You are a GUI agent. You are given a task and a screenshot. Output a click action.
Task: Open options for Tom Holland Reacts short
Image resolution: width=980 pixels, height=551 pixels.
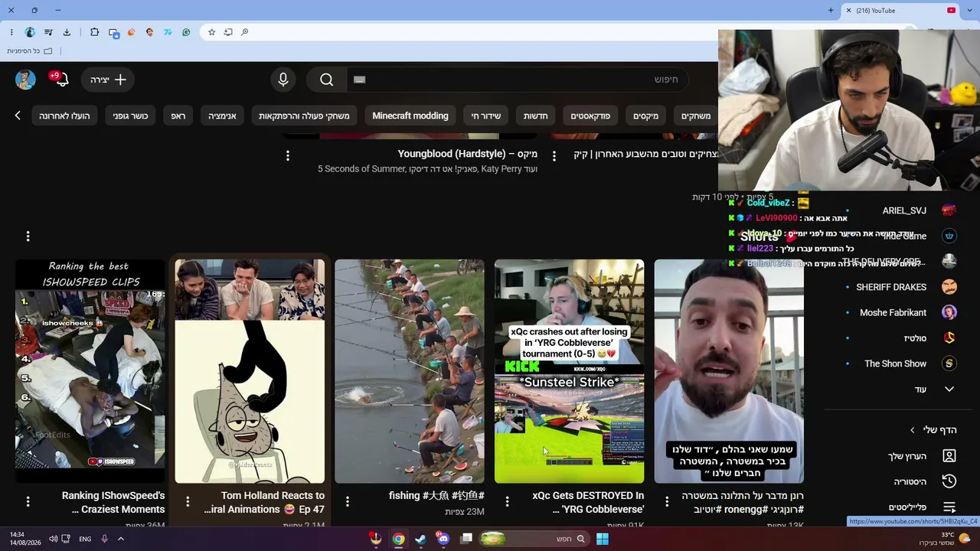(x=188, y=501)
